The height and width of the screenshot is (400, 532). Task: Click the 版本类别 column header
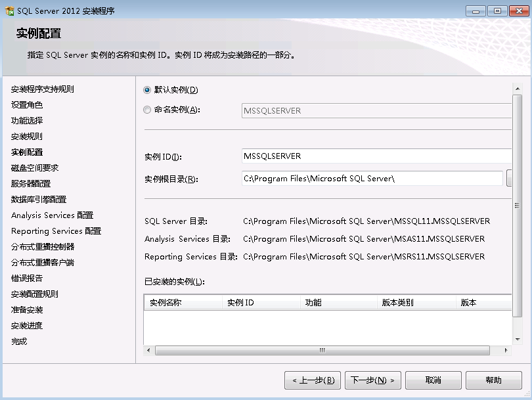click(x=417, y=302)
